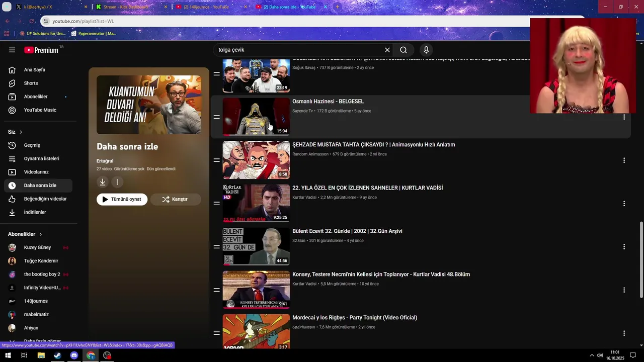The width and height of the screenshot is (644, 362).
Task: Open Paperanimator bookmark
Action: pos(94,34)
